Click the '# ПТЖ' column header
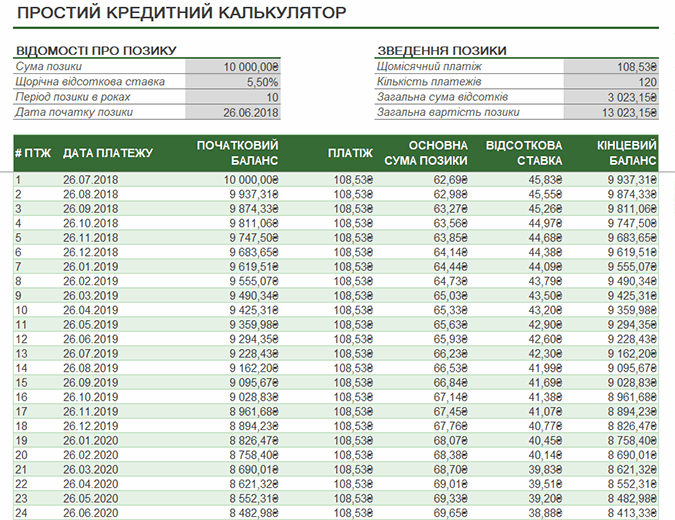This screenshot has height=520, width=675. (32, 153)
